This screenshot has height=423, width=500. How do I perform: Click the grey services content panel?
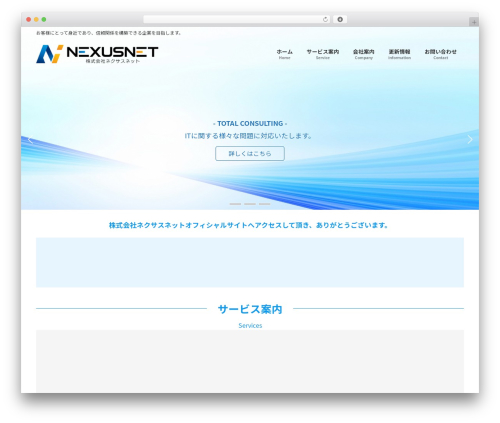tap(250, 361)
